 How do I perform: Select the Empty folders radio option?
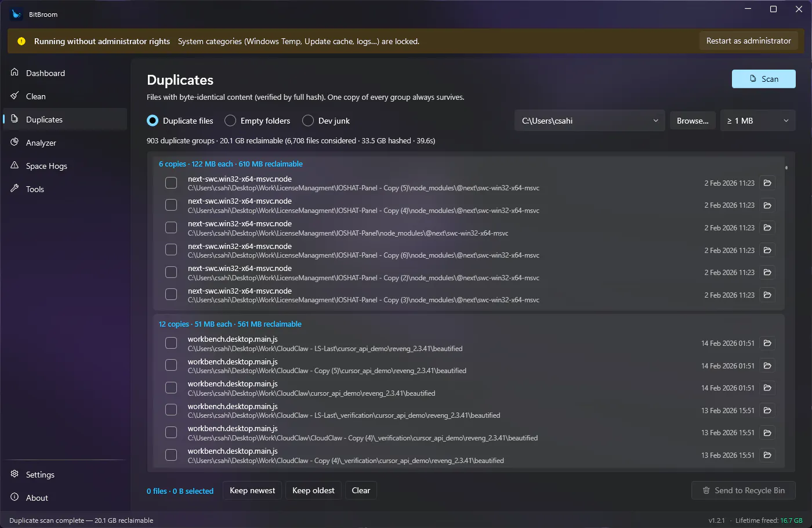258,121
